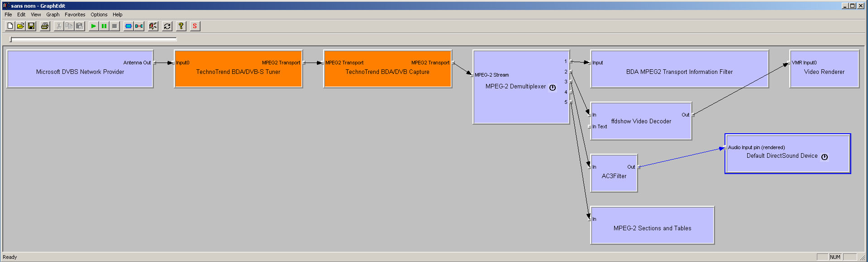Select the Microsoft DVBS Network Provider filter
This screenshot has width=868, height=262.
tap(80, 69)
